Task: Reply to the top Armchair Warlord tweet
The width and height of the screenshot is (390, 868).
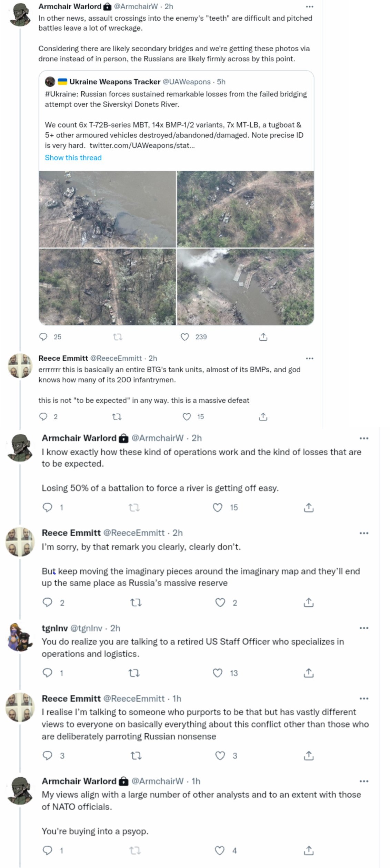Action: tap(43, 337)
